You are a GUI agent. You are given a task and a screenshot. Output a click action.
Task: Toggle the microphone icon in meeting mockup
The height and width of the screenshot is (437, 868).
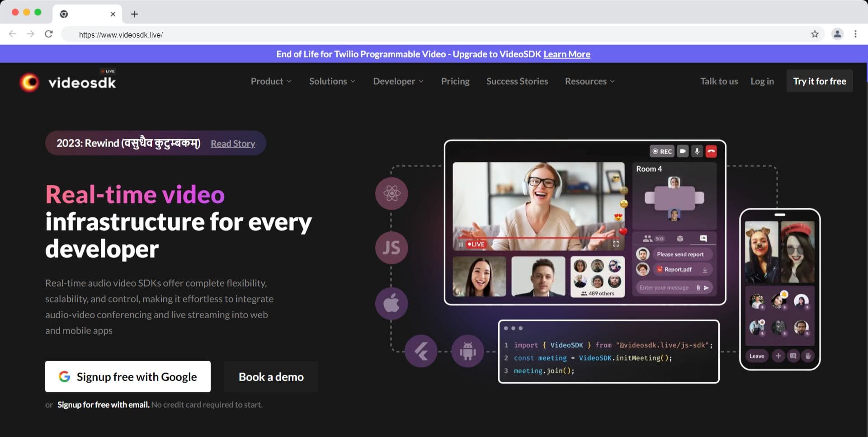[697, 151]
